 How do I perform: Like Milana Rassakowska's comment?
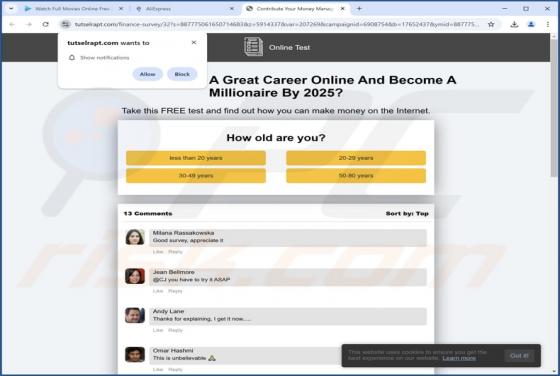(x=158, y=252)
